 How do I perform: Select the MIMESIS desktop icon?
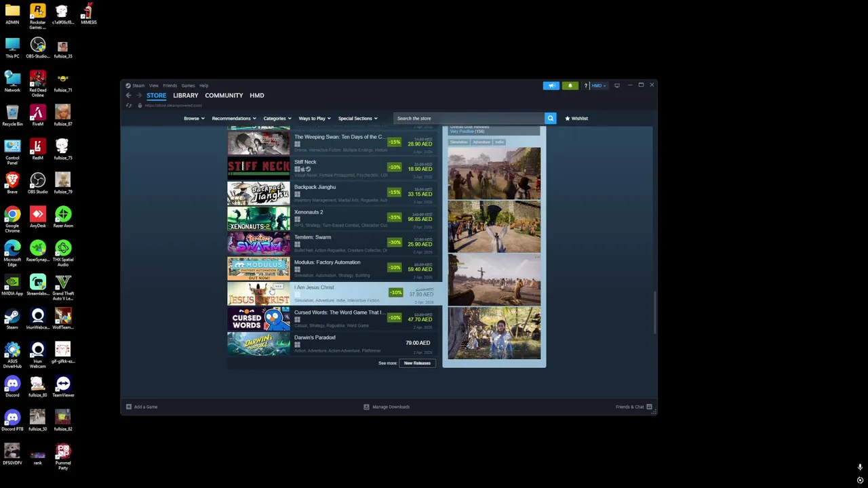coord(88,14)
